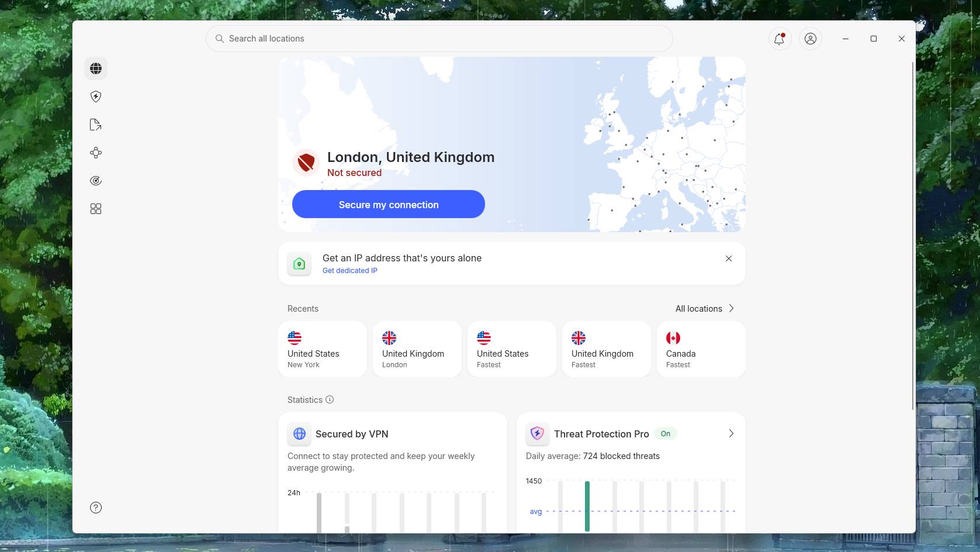This screenshot has width=980, height=552.
Task: Click the Threat Protection Pro On badge
Action: coord(666,434)
